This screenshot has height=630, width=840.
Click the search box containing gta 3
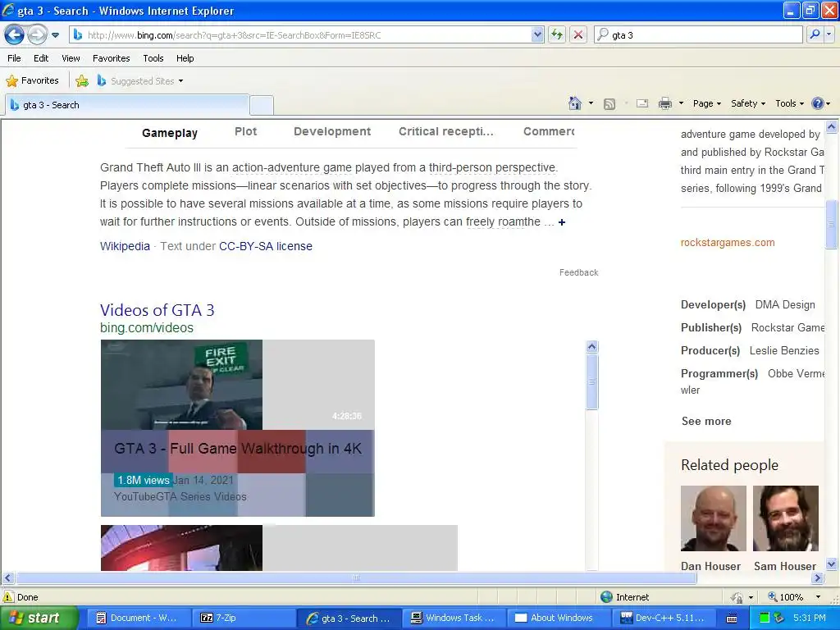(699, 35)
